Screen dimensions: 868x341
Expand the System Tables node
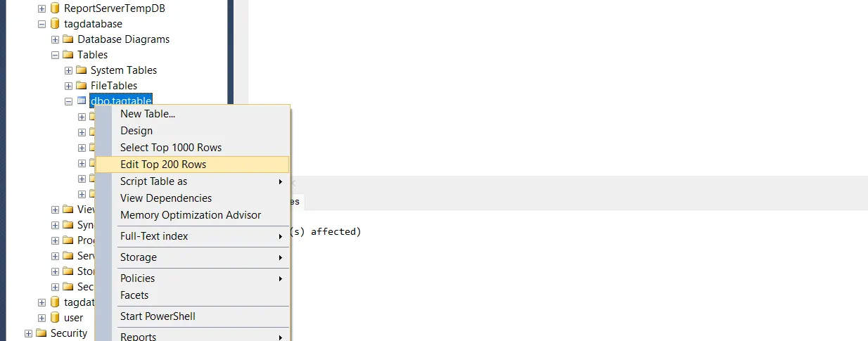click(68, 70)
